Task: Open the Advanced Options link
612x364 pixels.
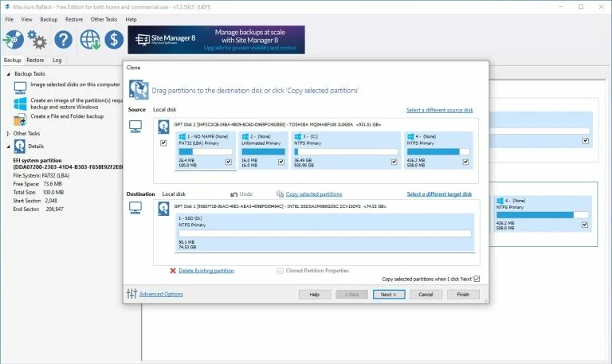Action: tap(161, 294)
